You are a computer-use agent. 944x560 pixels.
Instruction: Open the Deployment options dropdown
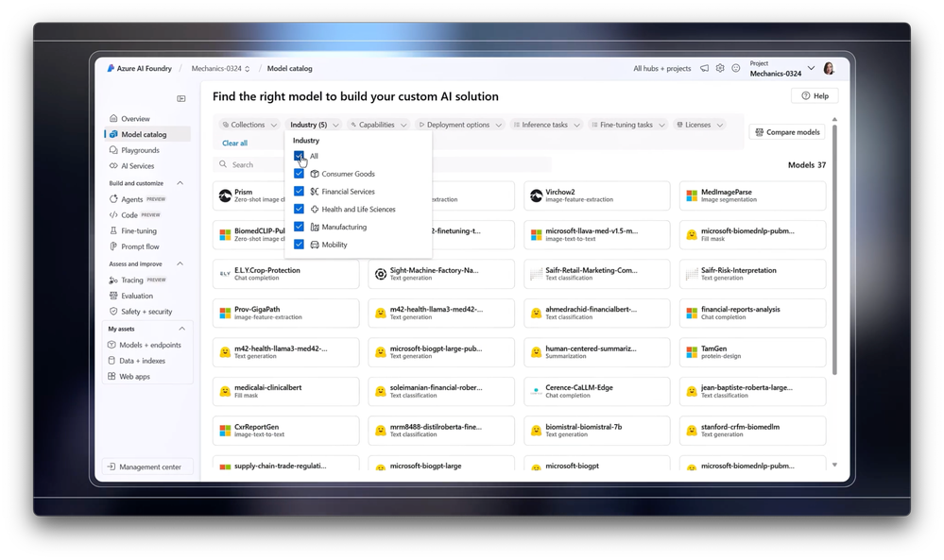click(460, 125)
